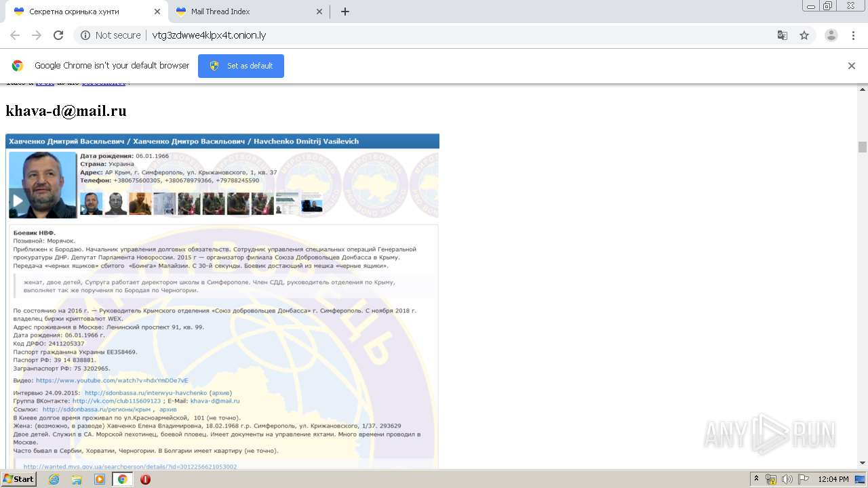Image resolution: width=868 pixels, height=488 pixels.
Task: Open the volume tray icon
Action: [x=787, y=479]
